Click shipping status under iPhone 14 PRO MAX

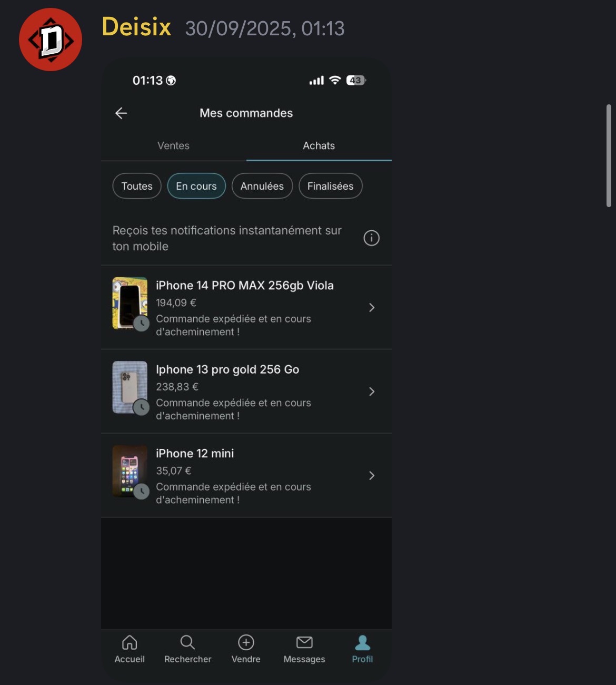click(x=233, y=325)
